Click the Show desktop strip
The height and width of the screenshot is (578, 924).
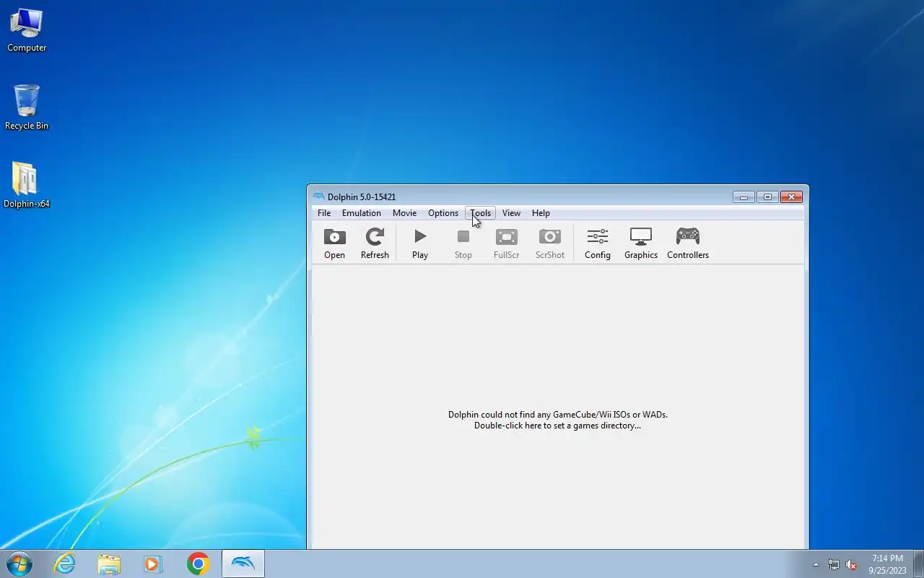point(918,564)
